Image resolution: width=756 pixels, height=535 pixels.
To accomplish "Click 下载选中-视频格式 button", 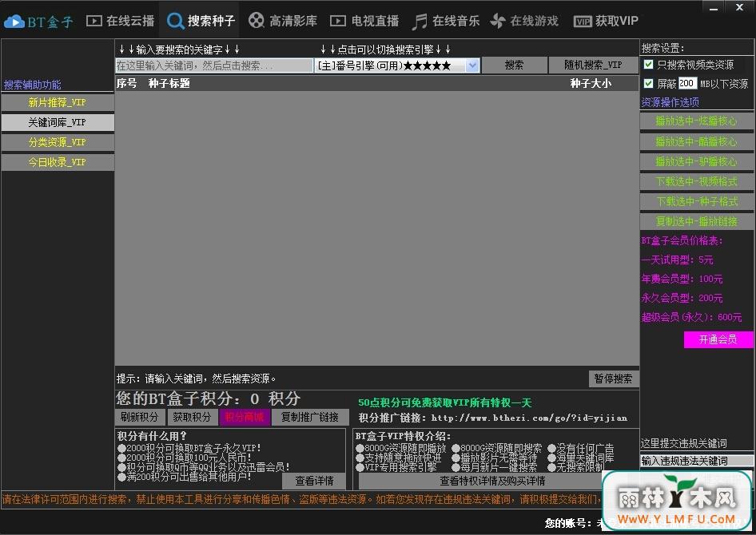I will point(696,181).
